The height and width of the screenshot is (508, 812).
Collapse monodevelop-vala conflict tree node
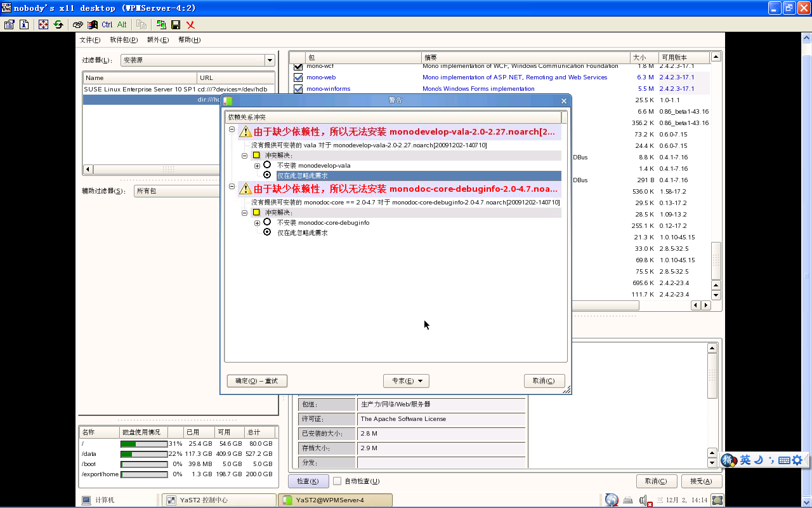pyautogui.click(x=232, y=130)
